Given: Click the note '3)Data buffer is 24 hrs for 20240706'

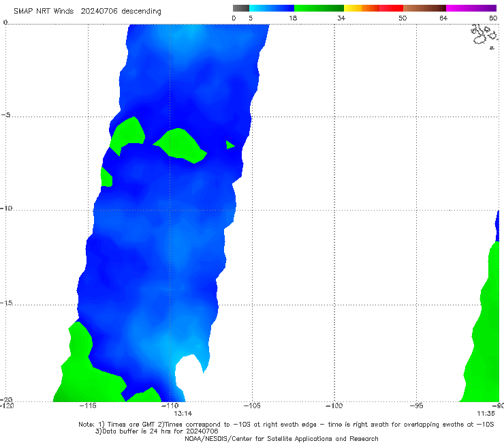Looking at the screenshot, I should click(157, 431).
